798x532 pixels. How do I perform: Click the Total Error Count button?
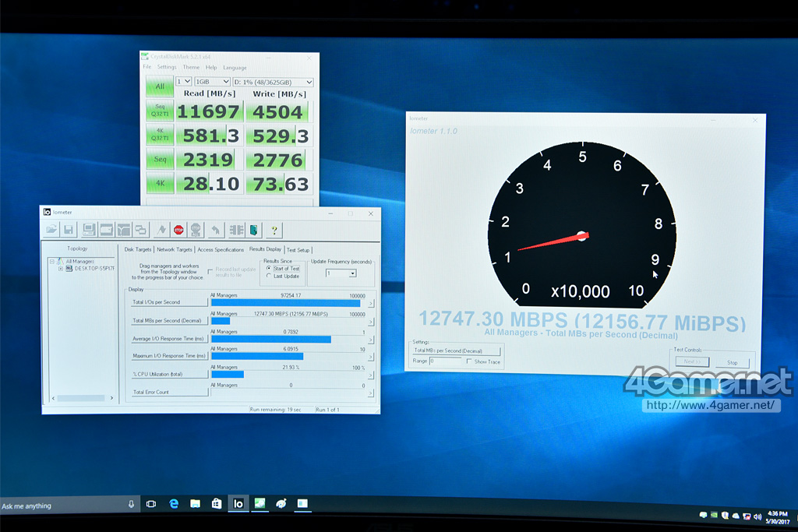tap(169, 392)
